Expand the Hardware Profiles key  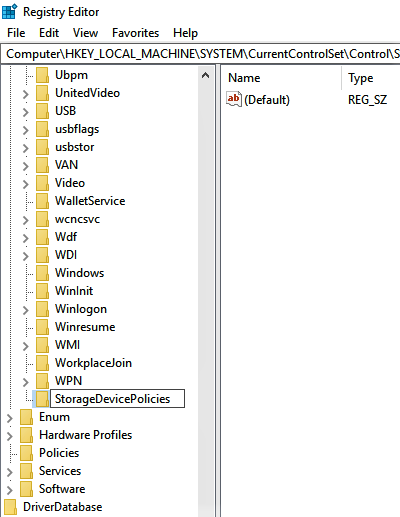point(10,436)
